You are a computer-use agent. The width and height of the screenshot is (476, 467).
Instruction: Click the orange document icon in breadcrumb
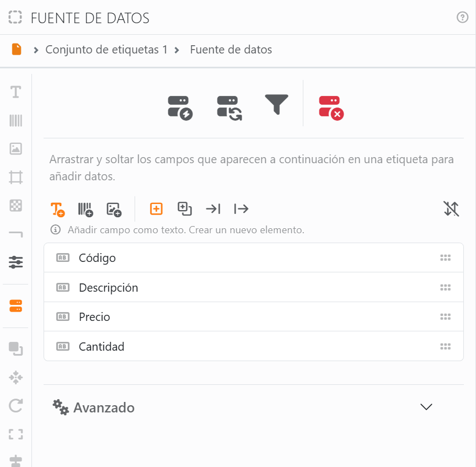point(17,49)
